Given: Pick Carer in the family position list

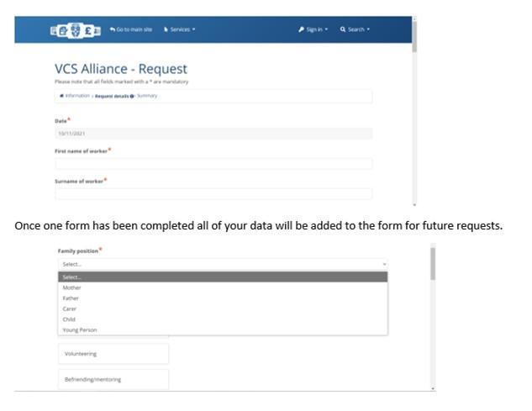Looking at the screenshot, I should [x=223, y=308].
